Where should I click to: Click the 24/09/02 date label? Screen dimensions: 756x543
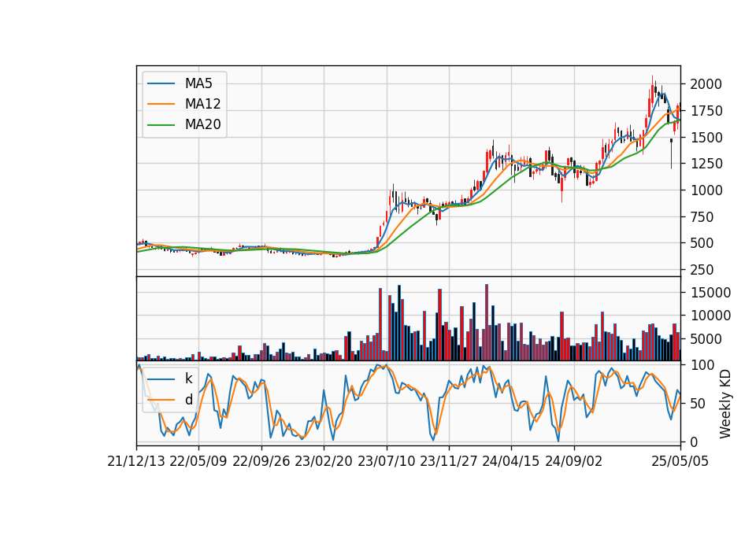pyautogui.click(x=574, y=461)
